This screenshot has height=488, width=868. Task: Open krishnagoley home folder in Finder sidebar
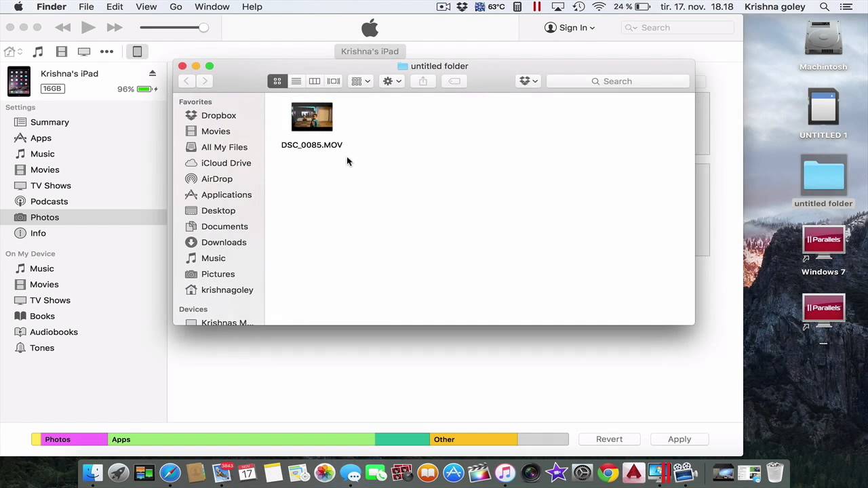point(227,290)
